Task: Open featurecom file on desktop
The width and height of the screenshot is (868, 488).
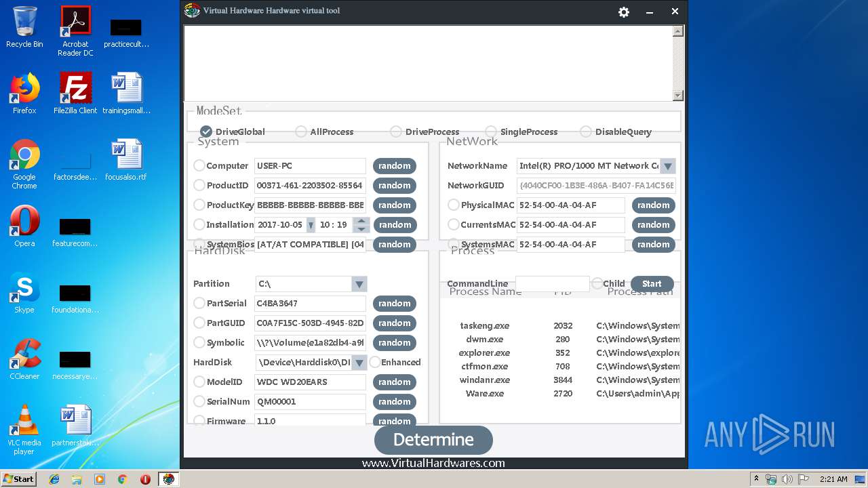Action: (75, 232)
